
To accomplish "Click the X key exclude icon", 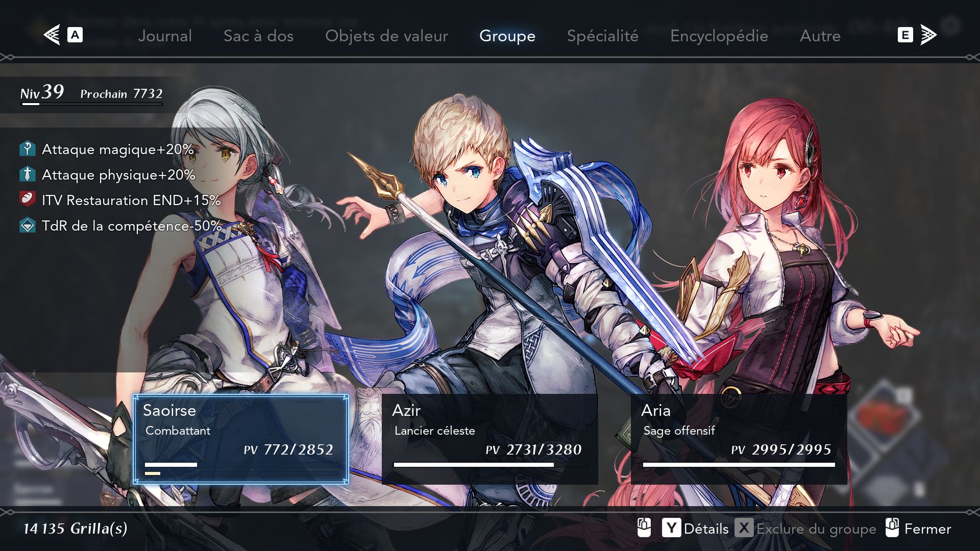I will pos(744,528).
